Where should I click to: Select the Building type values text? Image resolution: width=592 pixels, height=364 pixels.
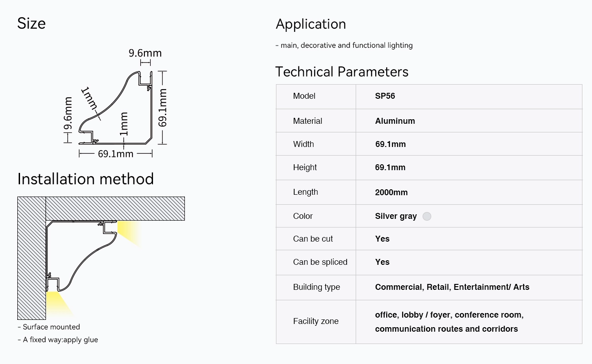(x=452, y=287)
